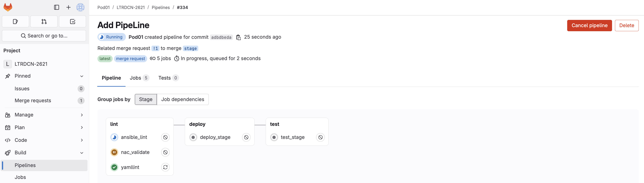Retry the yamllint job
The width and height of the screenshot is (644, 183).
(x=165, y=167)
